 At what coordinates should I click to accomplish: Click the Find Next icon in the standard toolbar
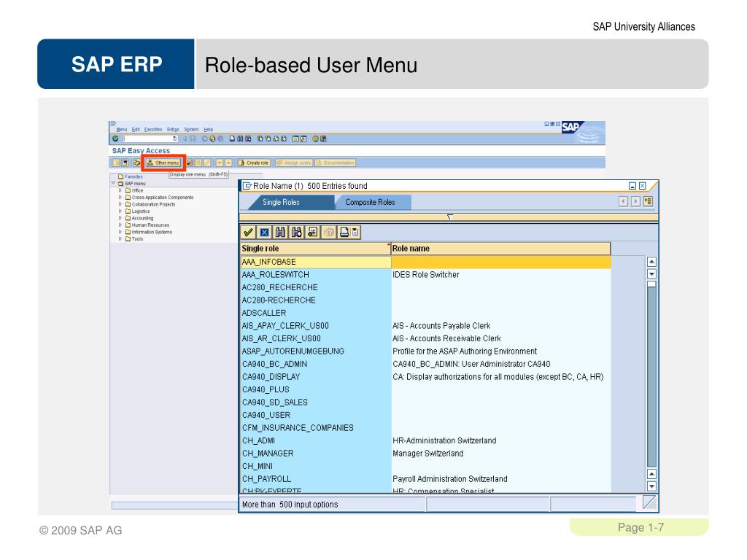click(248, 139)
